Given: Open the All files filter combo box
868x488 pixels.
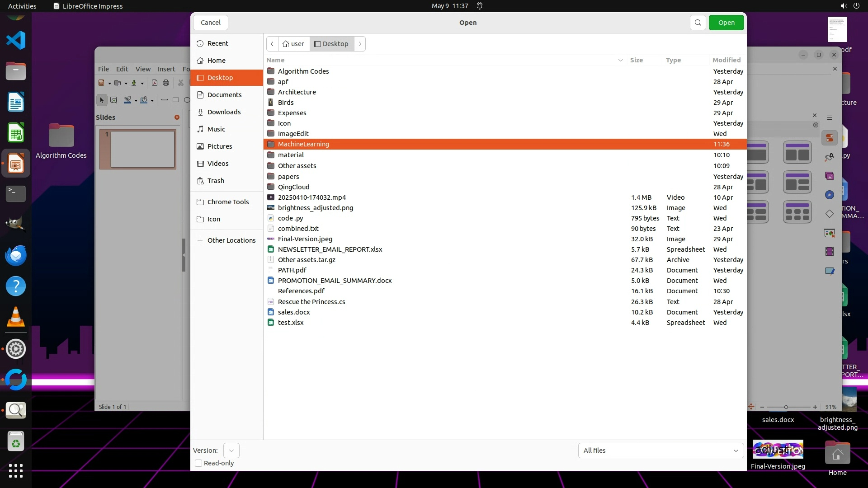Looking at the screenshot, I should (x=660, y=450).
